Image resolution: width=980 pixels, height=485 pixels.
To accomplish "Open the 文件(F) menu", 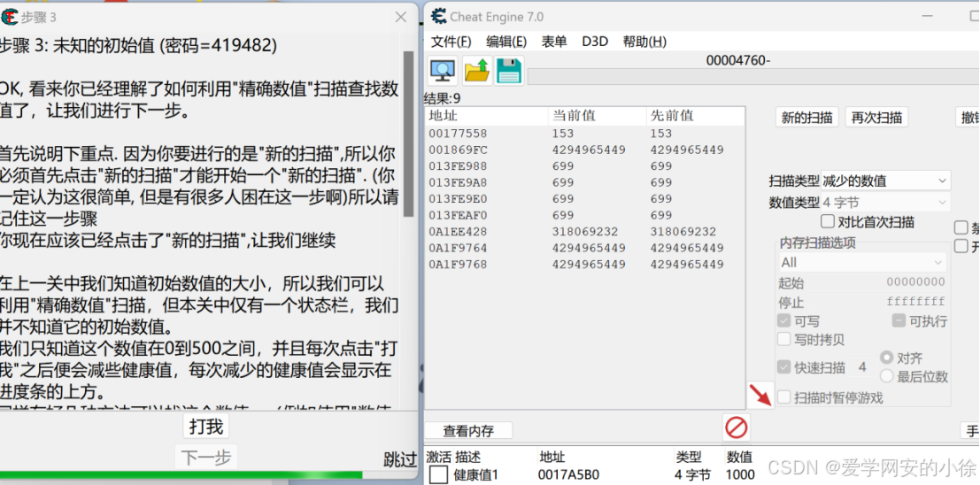I will click(451, 42).
